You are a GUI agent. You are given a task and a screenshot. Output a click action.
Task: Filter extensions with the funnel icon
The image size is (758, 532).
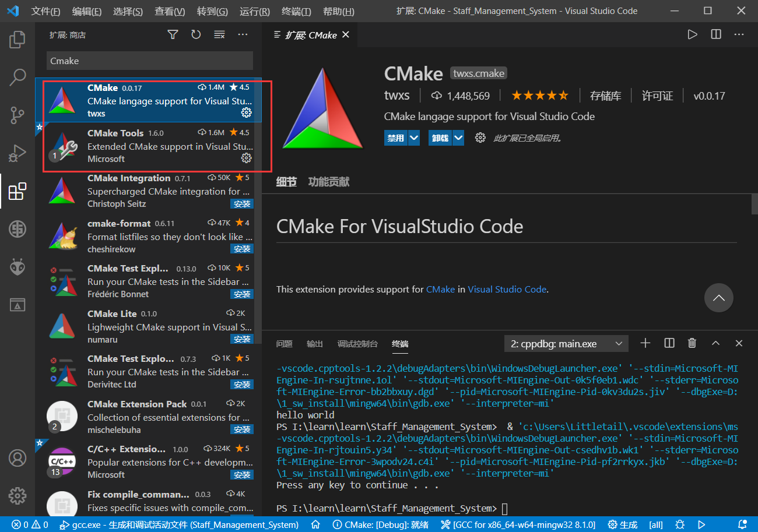(x=173, y=35)
